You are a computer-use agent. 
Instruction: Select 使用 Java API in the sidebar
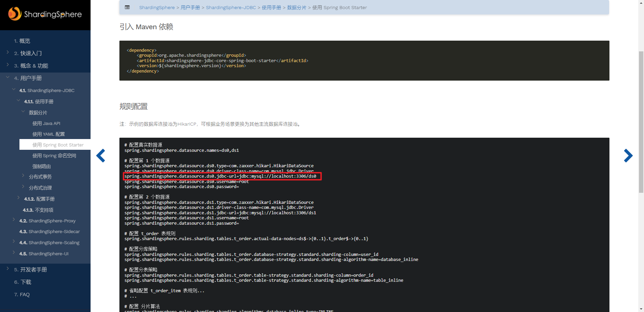click(46, 123)
